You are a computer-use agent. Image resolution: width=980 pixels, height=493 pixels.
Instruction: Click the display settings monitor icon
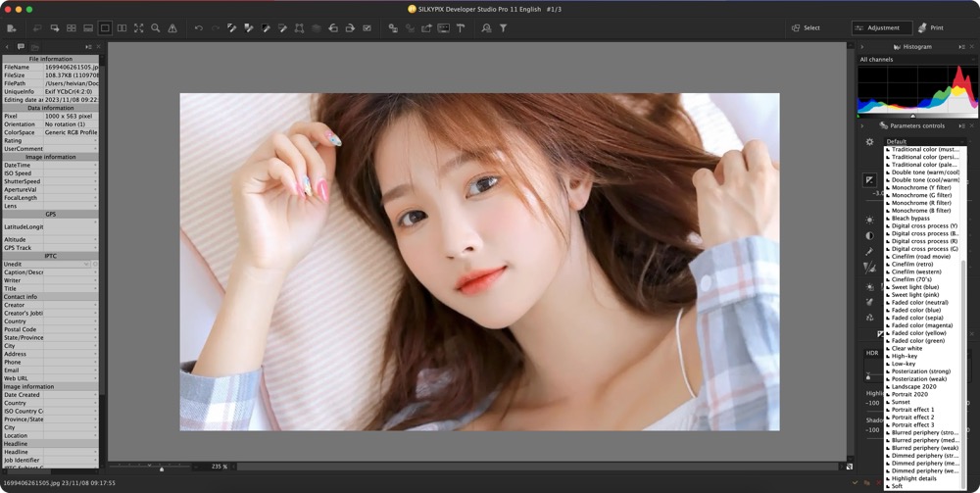[x=444, y=28]
